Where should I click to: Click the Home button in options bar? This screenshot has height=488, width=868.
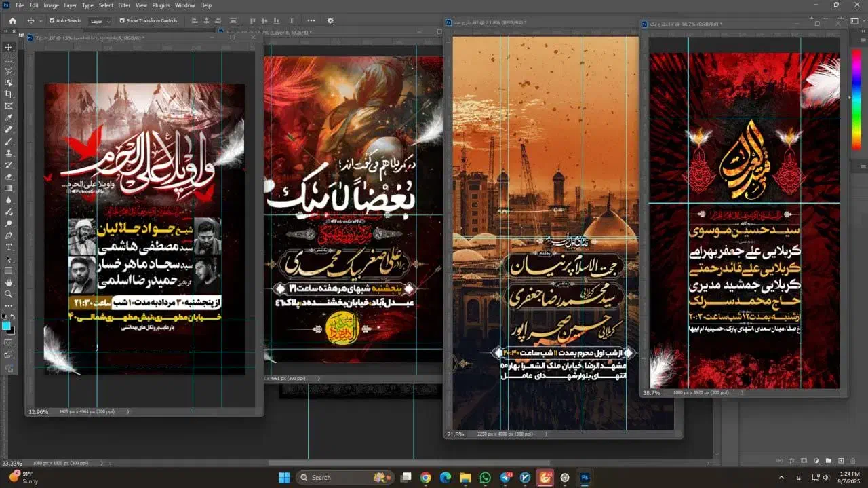point(12,21)
